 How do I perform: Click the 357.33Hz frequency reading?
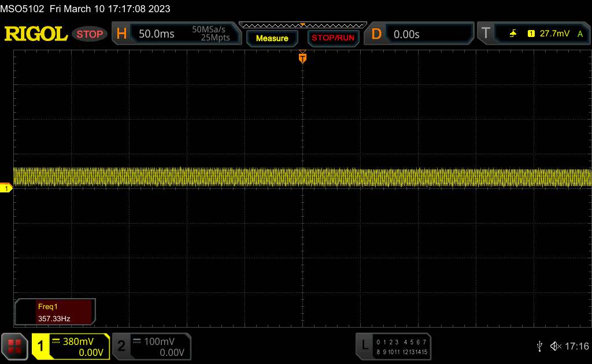tap(54, 319)
